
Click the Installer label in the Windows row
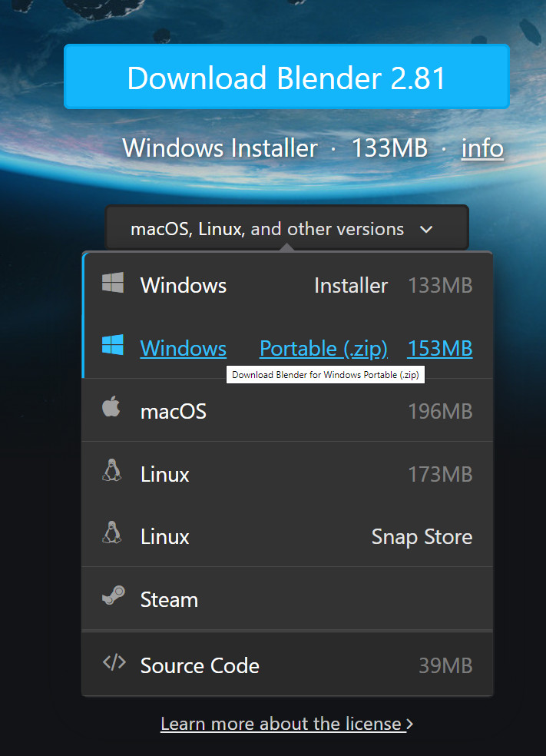coord(351,286)
